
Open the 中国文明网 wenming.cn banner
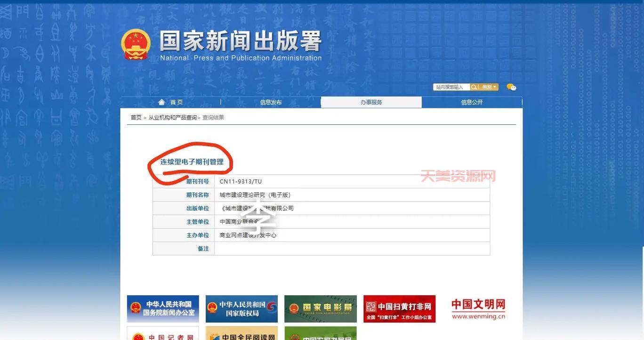pos(478,309)
